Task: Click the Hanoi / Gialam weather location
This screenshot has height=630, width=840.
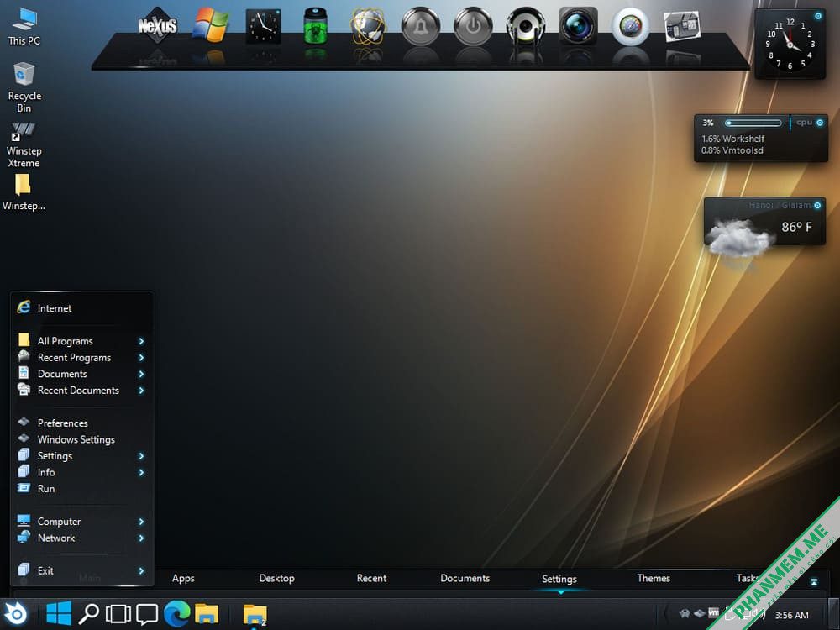Action: pyautogui.click(x=780, y=205)
